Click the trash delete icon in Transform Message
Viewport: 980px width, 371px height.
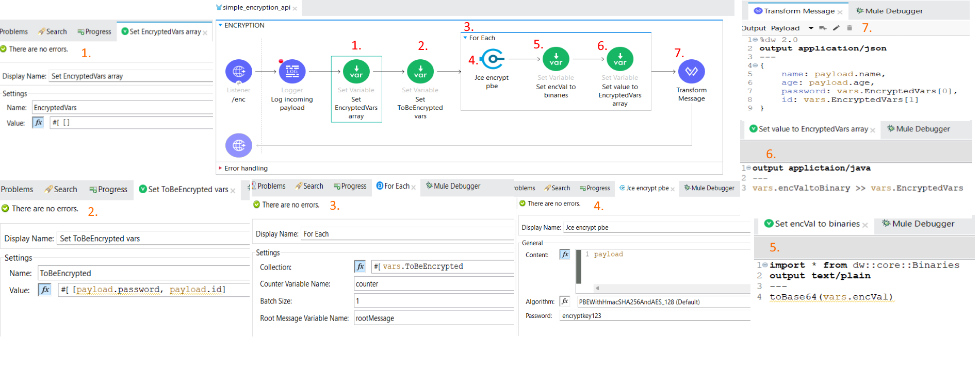850,28
